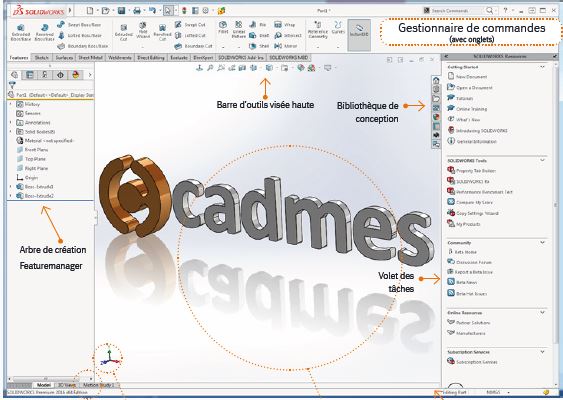Click the Revolved Cut tool
This screenshot has width=563, height=400.
(x=162, y=32)
